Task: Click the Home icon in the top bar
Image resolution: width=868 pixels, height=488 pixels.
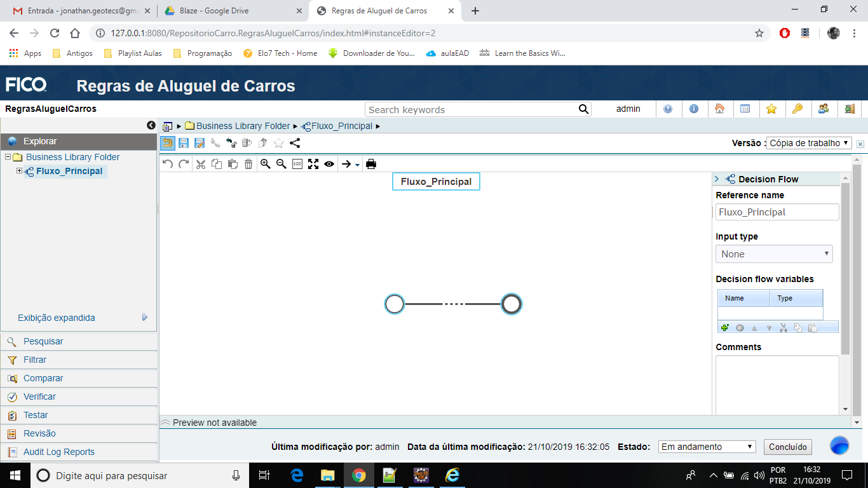Action: click(x=721, y=109)
